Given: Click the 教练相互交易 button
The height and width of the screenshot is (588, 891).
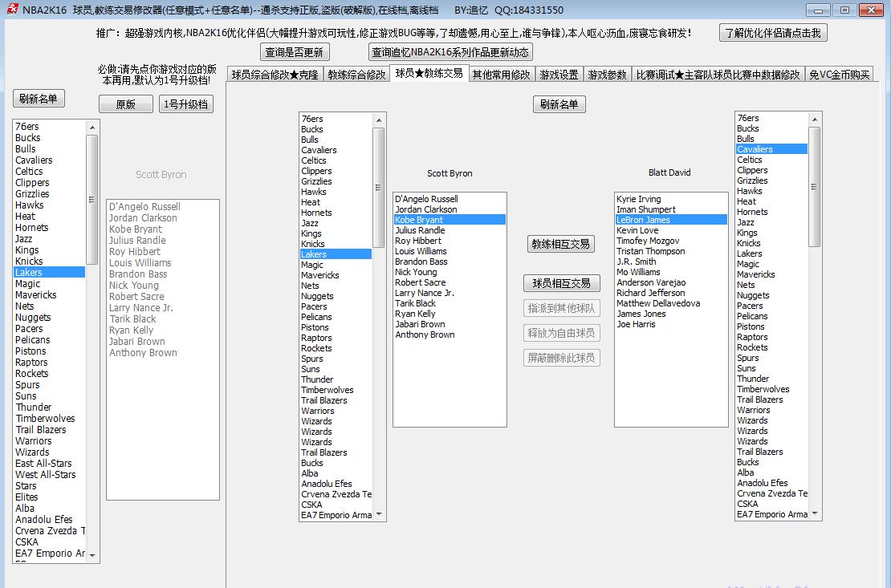Looking at the screenshot, I should pyautogui.click(x=560, y=245).
